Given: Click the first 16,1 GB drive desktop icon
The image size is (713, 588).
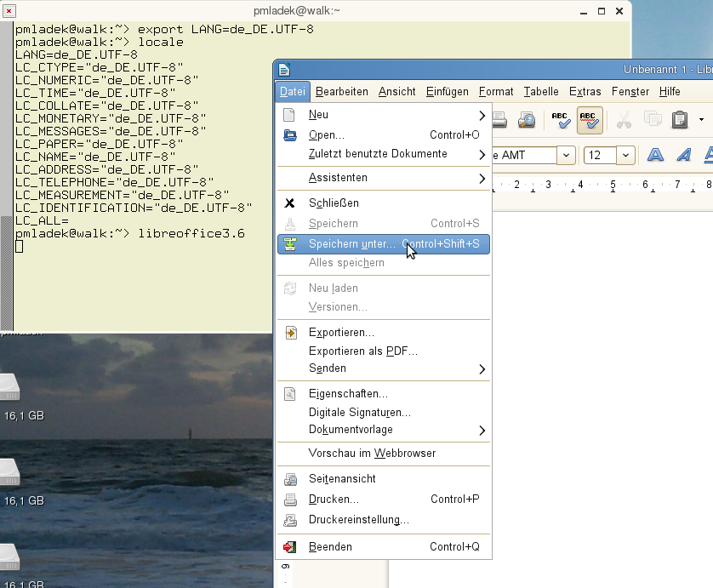Looking at the screenshot, I should tap(9, 388).
